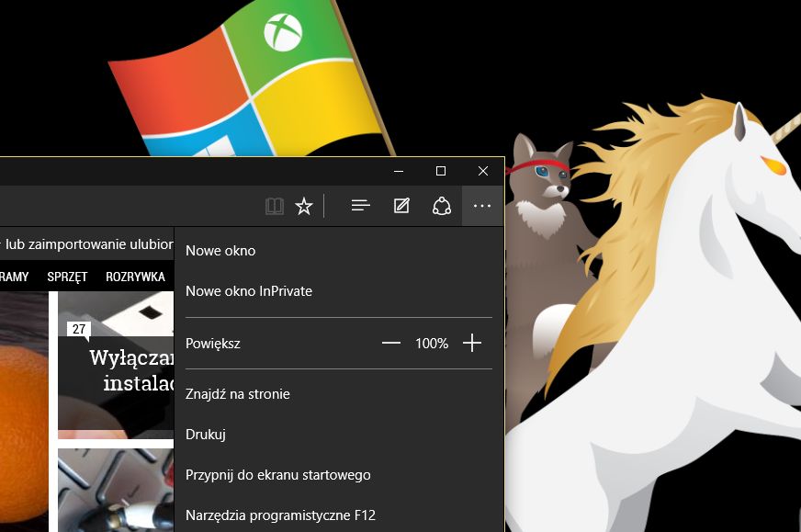Select Nowe okno menu entry
This screenshot has width=801, height=532.
[339, 251]
